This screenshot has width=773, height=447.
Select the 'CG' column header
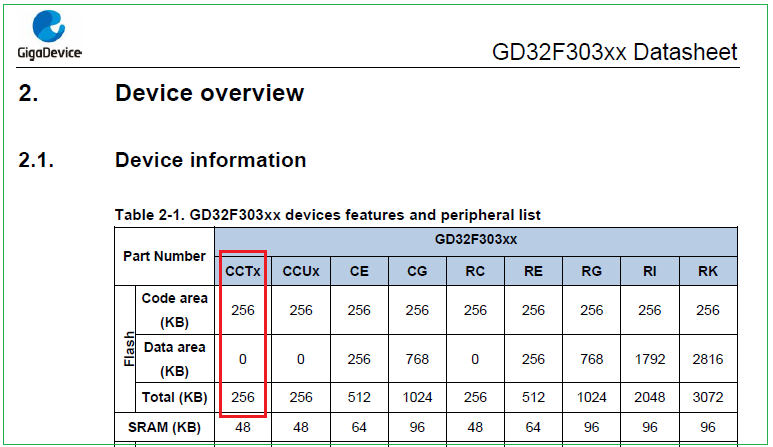click(417, 271)
